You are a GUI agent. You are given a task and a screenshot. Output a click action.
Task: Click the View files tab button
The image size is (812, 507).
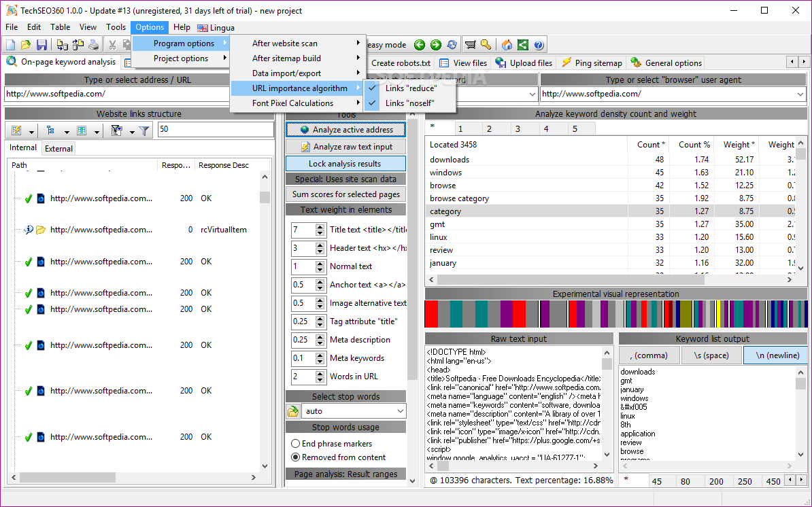pyautogui.click(x=463, y=63)
